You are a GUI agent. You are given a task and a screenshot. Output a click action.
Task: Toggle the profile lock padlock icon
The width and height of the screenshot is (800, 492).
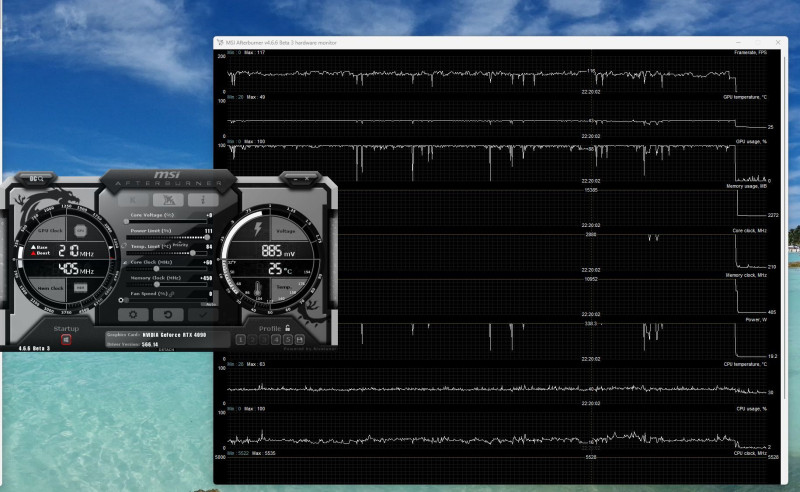[288, 328]
